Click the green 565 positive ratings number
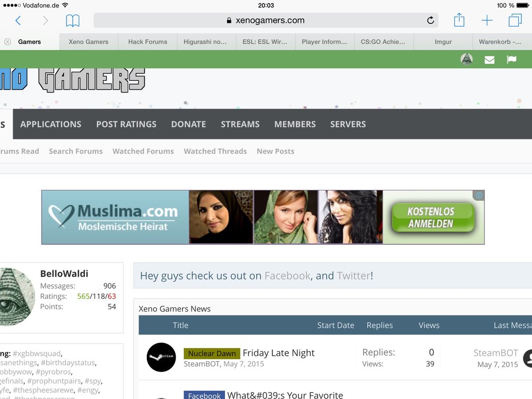Viewport: 532px width, 399px height. click(83, 296)
